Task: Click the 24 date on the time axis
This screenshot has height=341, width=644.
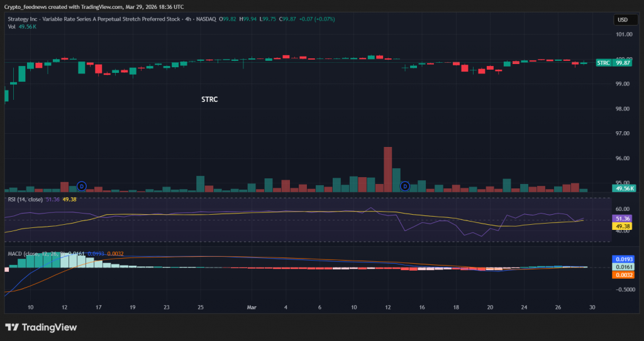Action: coord(524,307)
